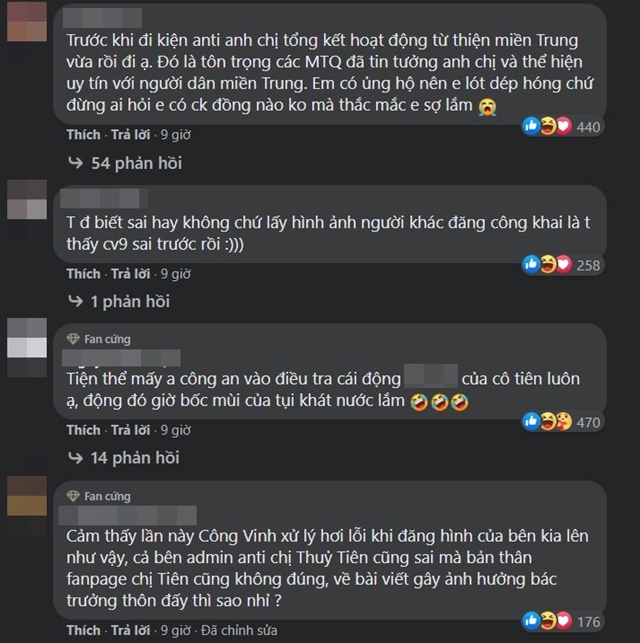Click the Fan cứng diamond badge on fourth comment
The width and height of the screenshot is (640, 643).
(73, 496)
